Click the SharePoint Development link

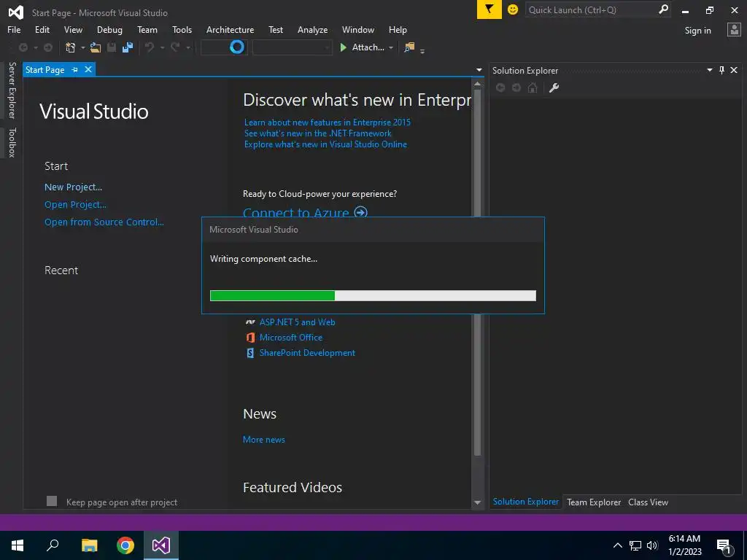click(x=307, y=353)
